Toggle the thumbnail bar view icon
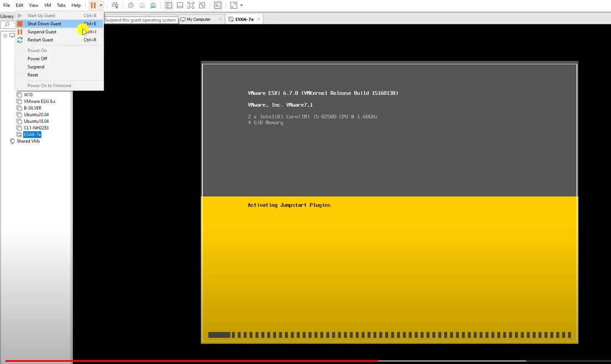This screenshot has height=364, width=611. pyautogui.click(x=180, y=6)
